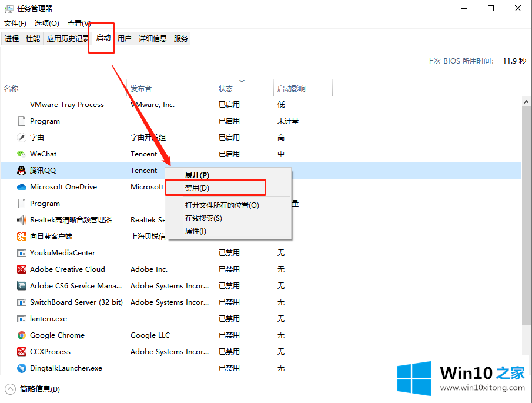The width and height of the screenshot is (532, 403).
Task: Click the Adobe Inc. publisher cell
Action: click(x=149, y=269)
